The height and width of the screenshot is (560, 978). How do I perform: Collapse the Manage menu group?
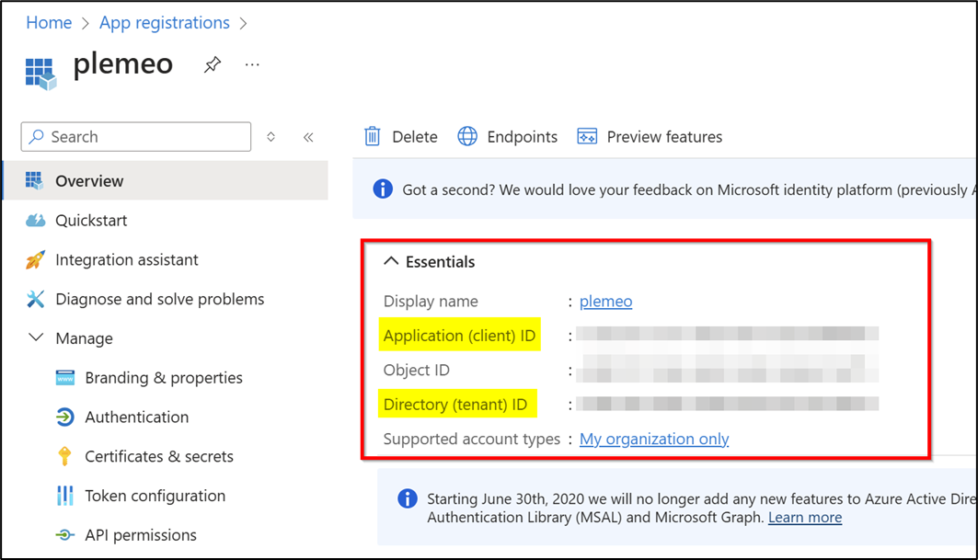coord(36,338)
